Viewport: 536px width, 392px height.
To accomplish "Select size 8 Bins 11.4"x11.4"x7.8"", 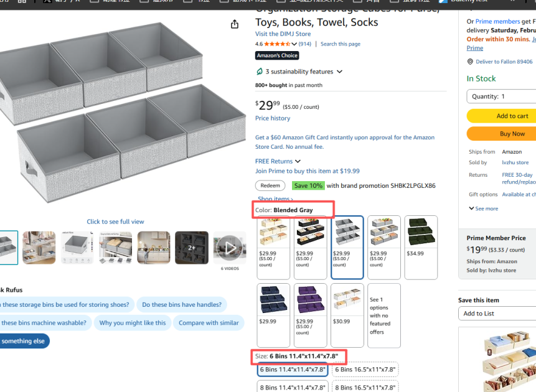I will pos(293,387).
